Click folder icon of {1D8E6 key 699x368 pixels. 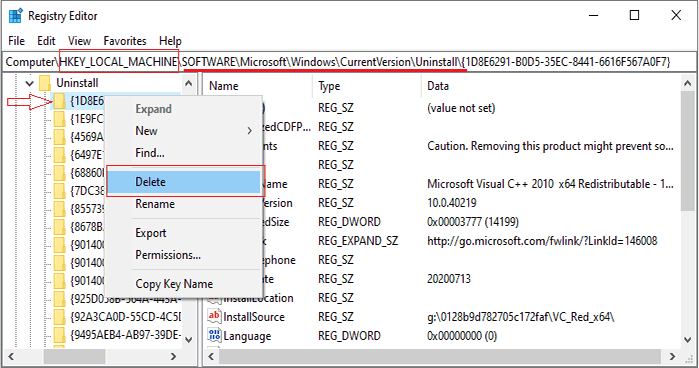[x=59, y=101]
